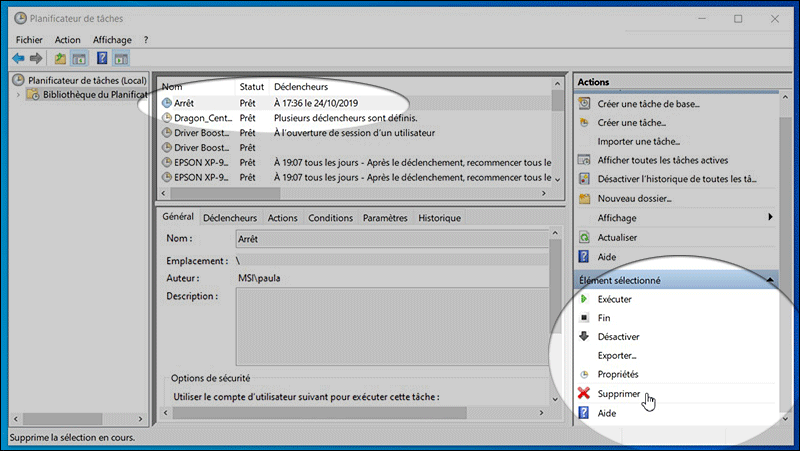The image size is (800, 451).
Task: Click the red X Supprimer icon
Action: [584, 394]
